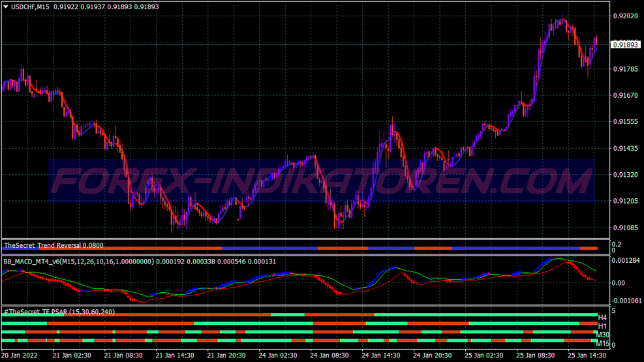Click the 0.001284 MACD scale value

pyautogui.click(x=626, y=261)
